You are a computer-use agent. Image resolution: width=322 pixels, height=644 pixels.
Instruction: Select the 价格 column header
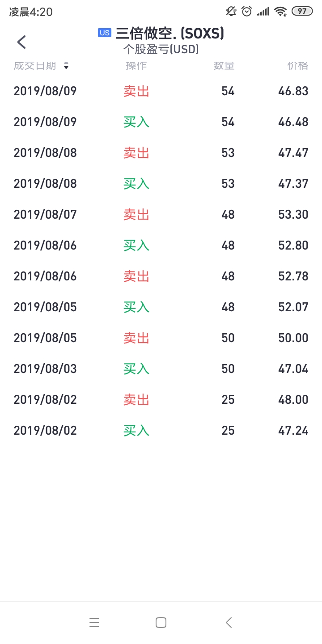[x=298, y=66]
